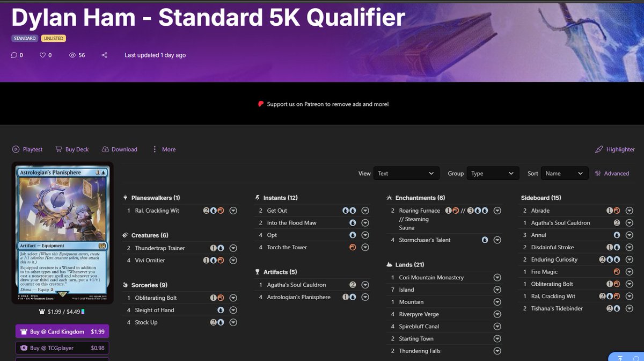The height and width of the screenshot is (361, 644).
Task: Click the Opt card name
Action: coord(272,235)
